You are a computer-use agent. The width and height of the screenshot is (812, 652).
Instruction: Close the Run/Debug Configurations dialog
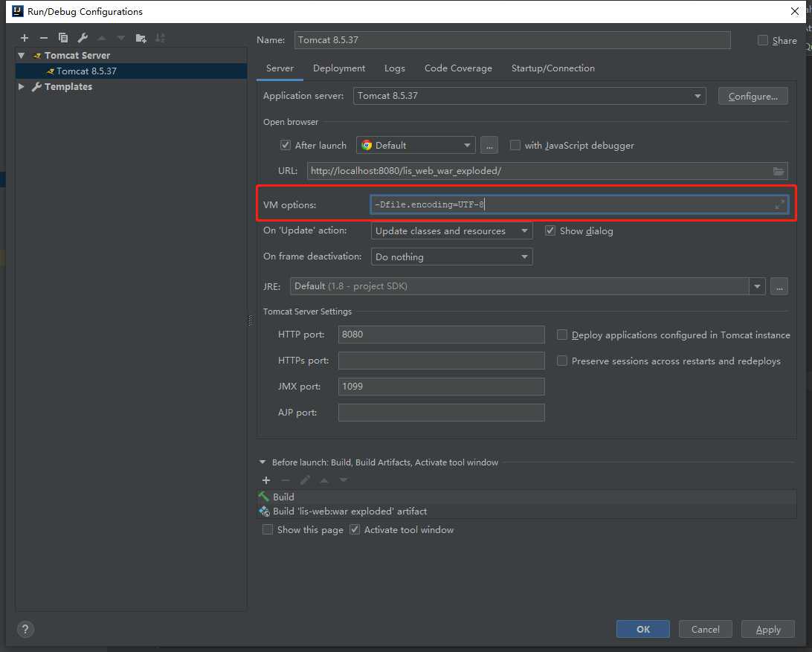[x=794, y=11]
